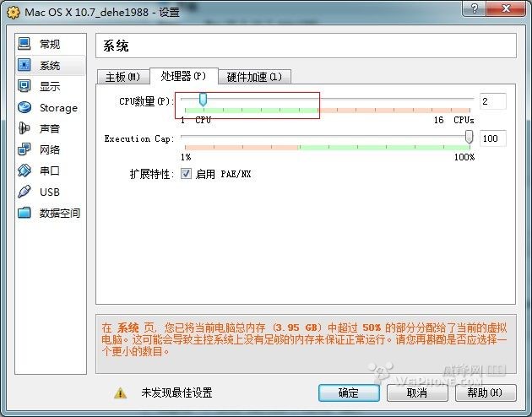Select the 串口 serial port icon
The height and width of the screenshot is (417, 532).
point(24,171)
